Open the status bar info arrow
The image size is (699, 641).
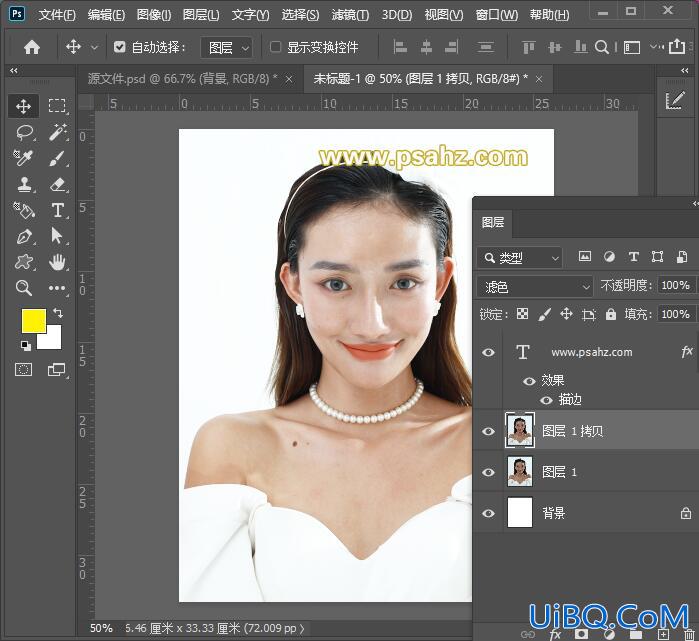pyautogui.click(x=302, y=629)
